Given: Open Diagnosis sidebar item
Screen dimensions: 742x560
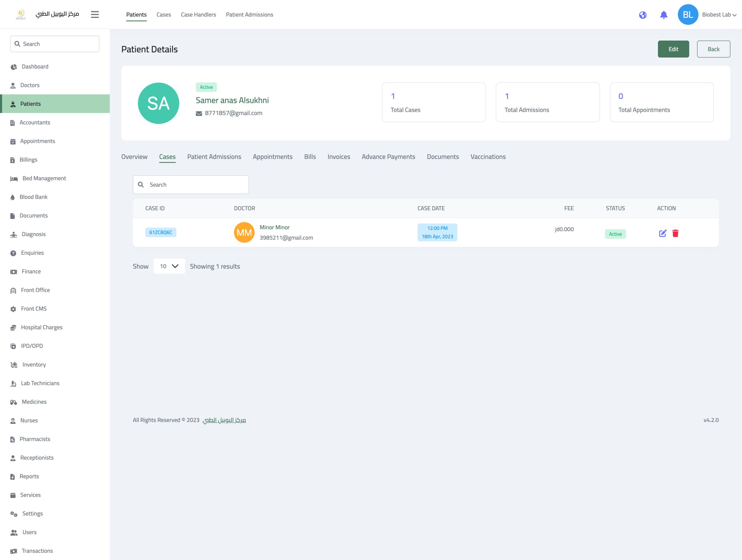Looking at the screenshot, I should point(55,234).
